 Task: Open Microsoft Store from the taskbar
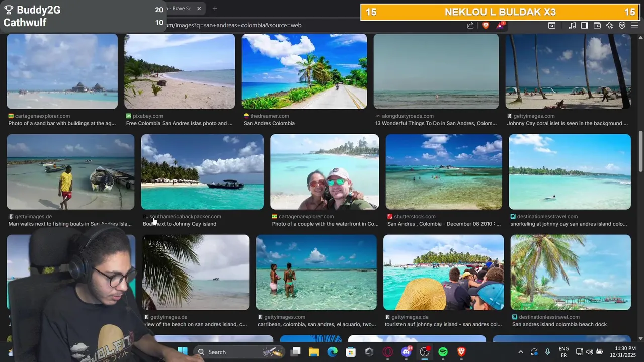pos(351,352)
